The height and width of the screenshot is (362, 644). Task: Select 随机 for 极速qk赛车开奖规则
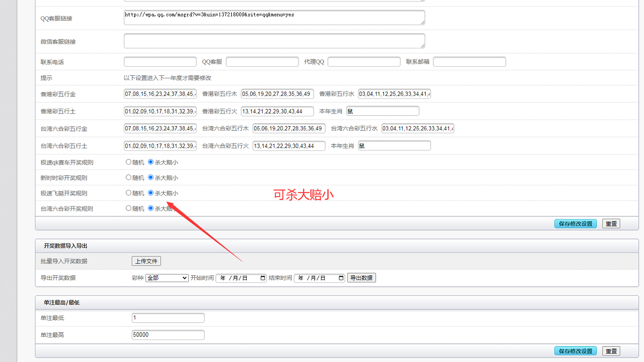click(129, 162)
